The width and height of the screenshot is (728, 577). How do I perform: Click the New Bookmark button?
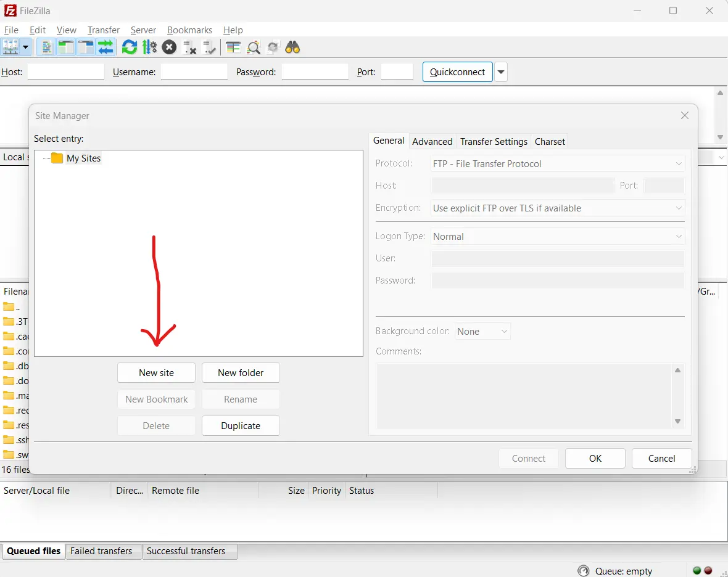pos(157,399)
